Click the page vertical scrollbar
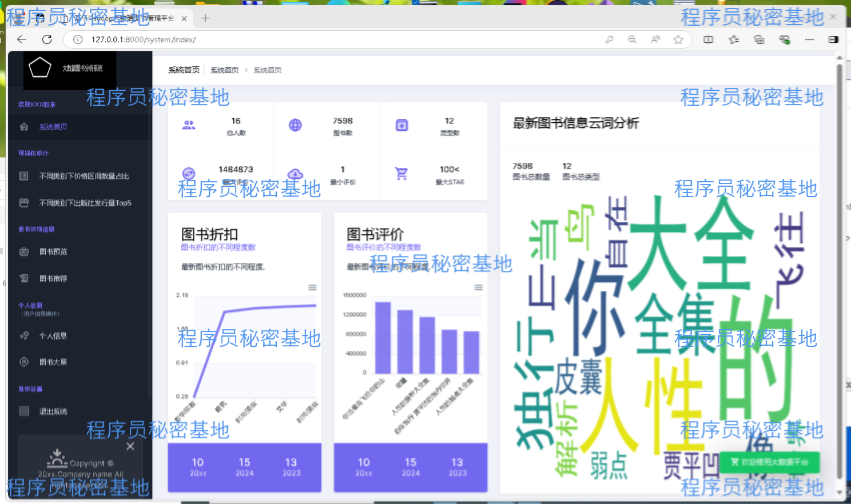This screenshot has width=851, height=504. point(840,271)
